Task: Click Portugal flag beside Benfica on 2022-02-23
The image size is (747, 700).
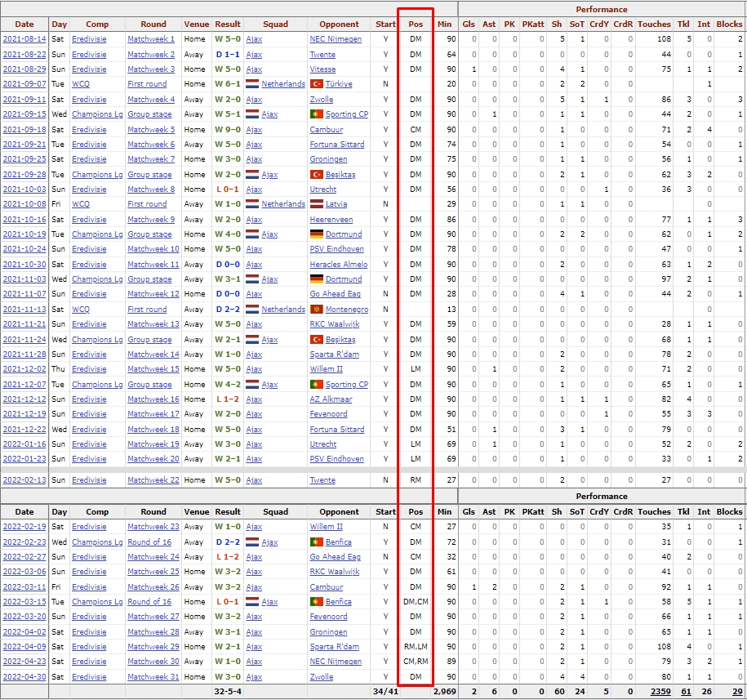Action: click(x=317, y=542)
